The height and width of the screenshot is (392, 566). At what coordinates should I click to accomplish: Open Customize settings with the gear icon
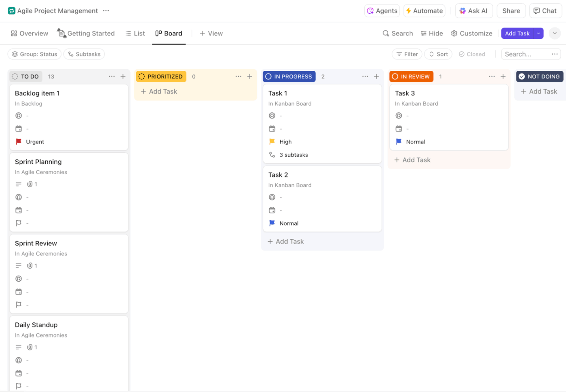pyautogui.click(x=471, y=33)
